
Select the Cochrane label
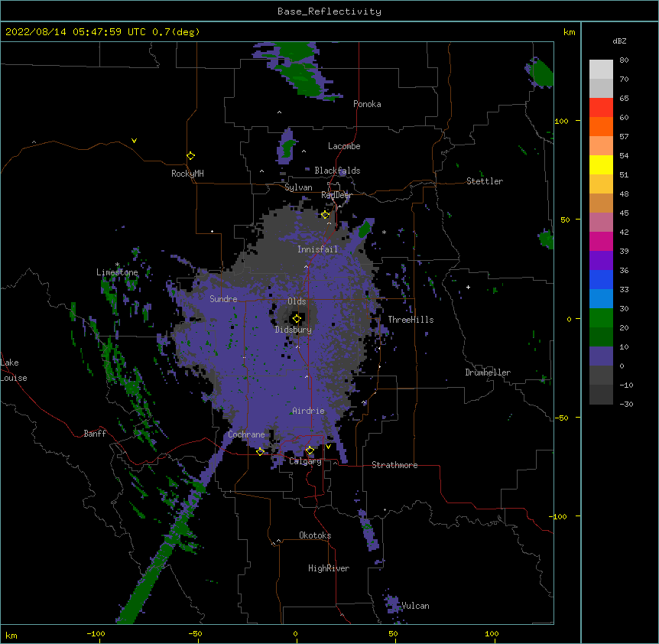coord(246,434)
